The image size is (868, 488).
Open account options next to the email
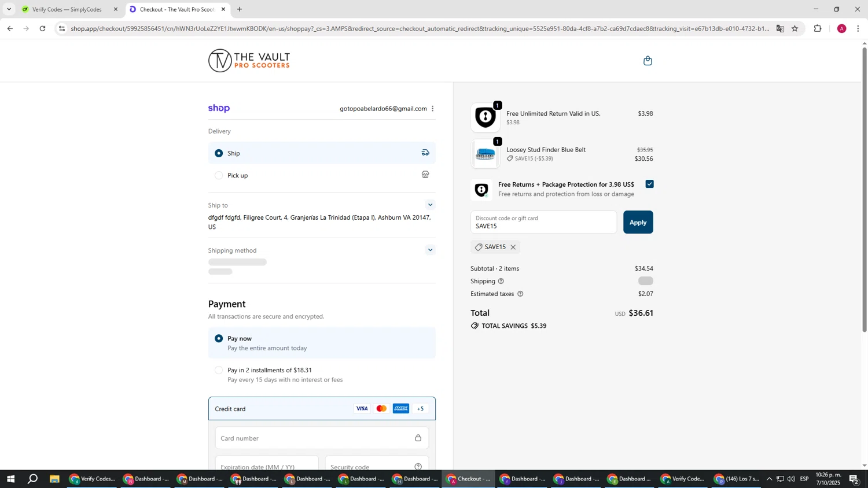432,109
